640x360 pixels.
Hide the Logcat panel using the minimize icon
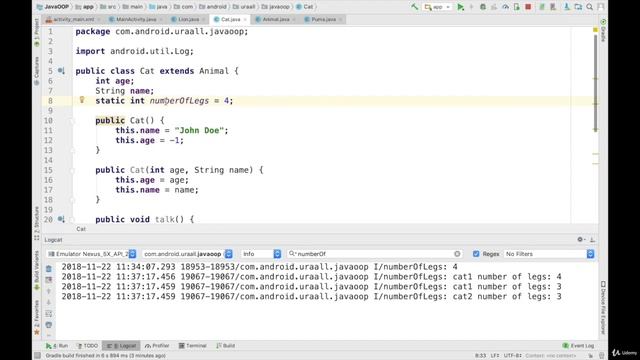click(592, 240)
